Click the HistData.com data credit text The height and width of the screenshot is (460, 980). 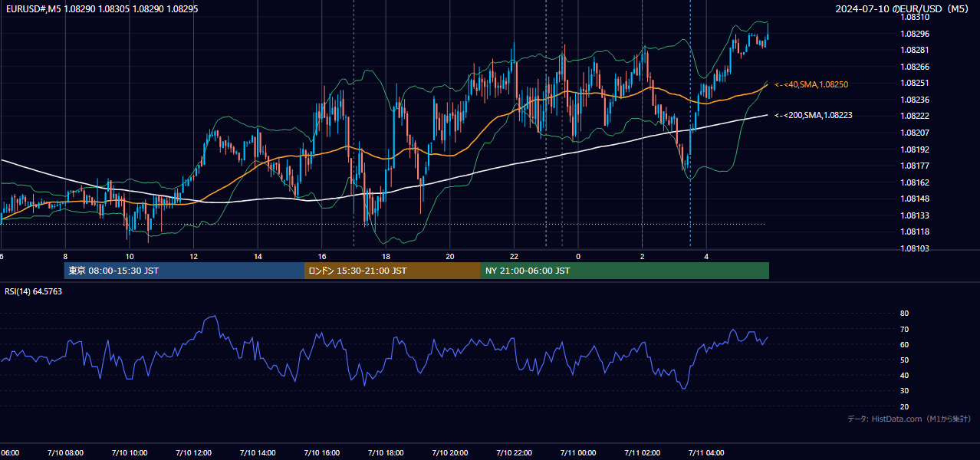(x=909, y=419)
